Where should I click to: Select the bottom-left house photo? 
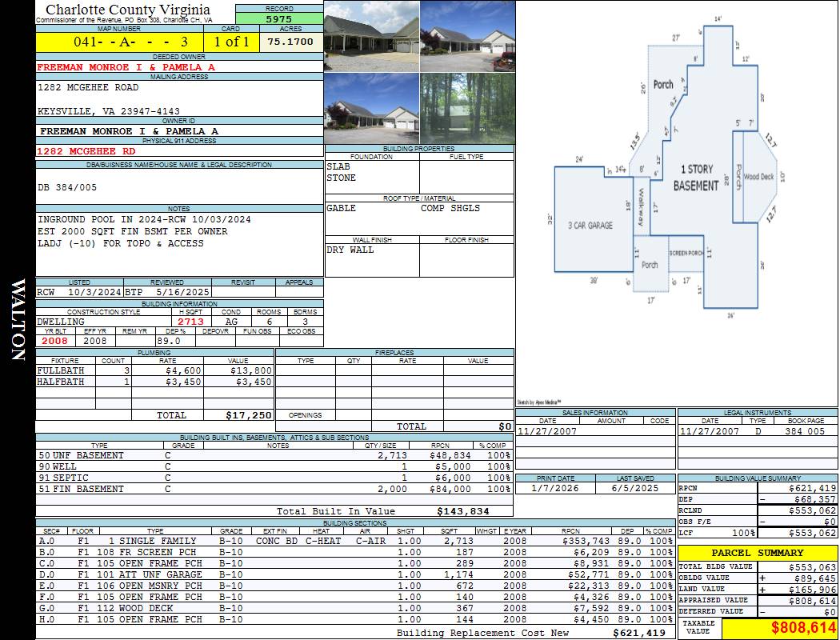tap(371, 109)
